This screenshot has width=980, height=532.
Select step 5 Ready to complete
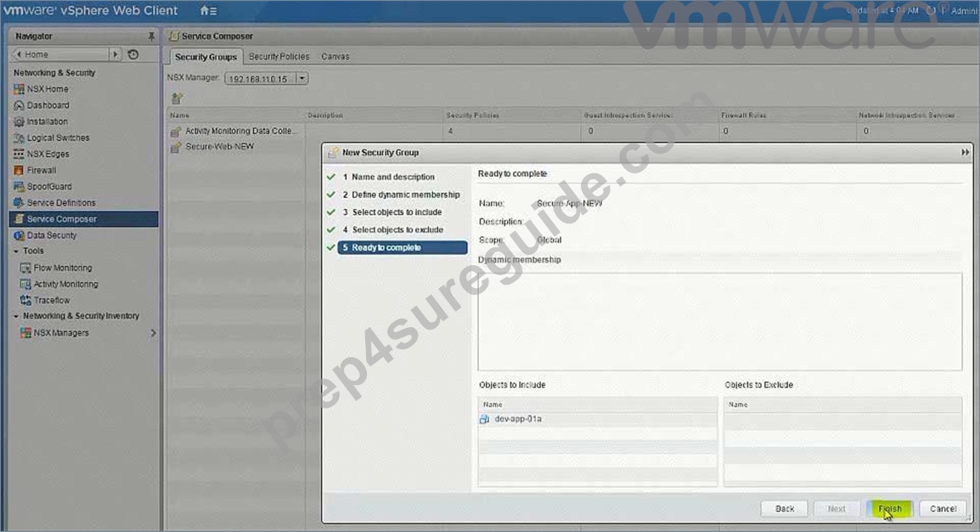click(403, 247)
